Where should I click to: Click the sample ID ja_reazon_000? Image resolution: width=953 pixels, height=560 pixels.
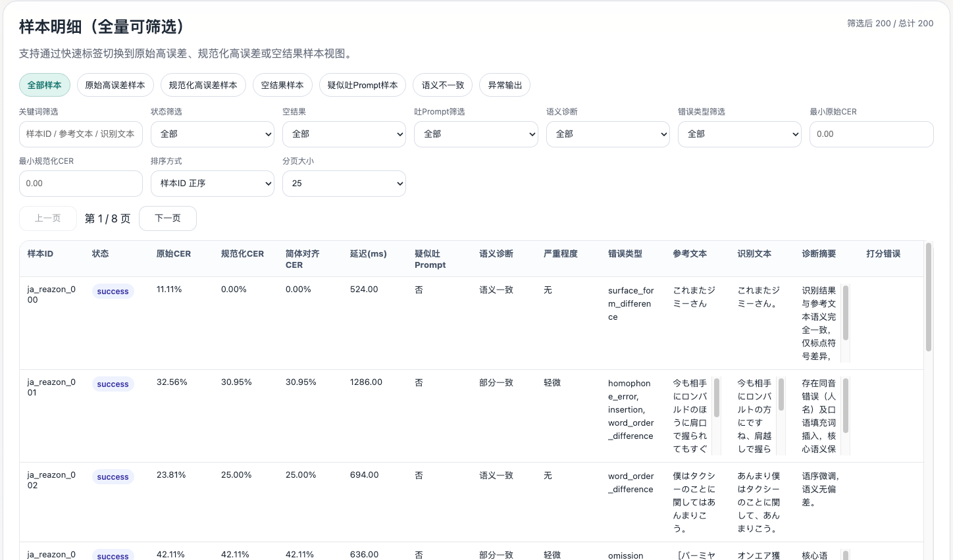[51, 295]
